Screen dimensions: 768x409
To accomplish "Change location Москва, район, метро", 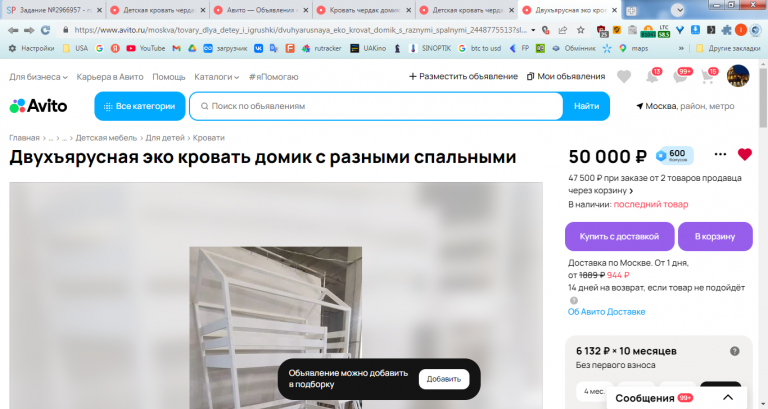I will [685, 106].
